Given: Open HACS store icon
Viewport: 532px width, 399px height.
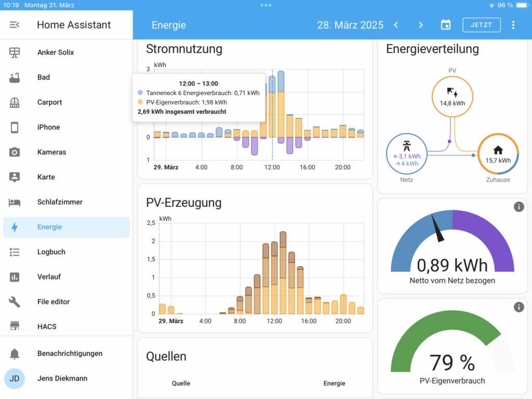Looking at the screenshot, I should coord(15,327).
